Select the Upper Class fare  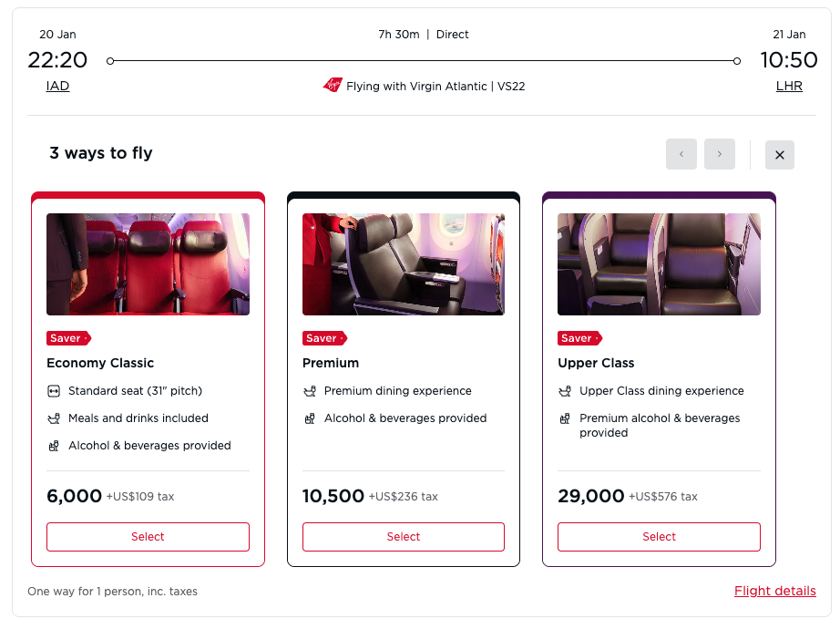coord(658,536)
